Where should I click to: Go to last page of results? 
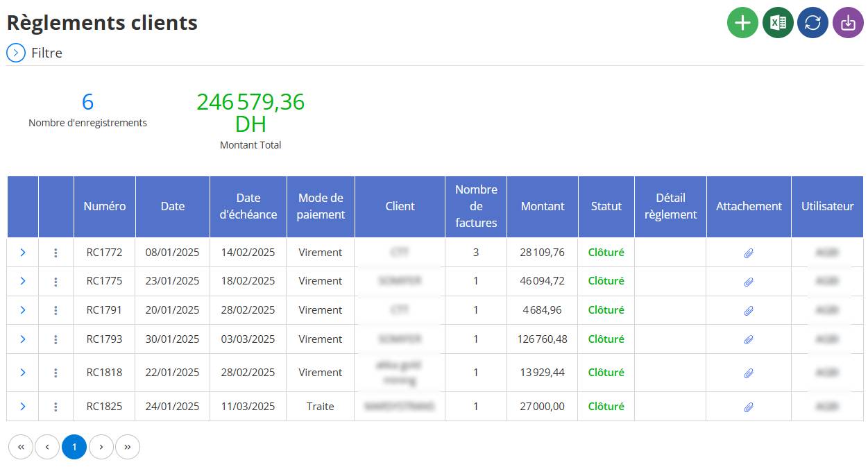(x=128, y=447)
